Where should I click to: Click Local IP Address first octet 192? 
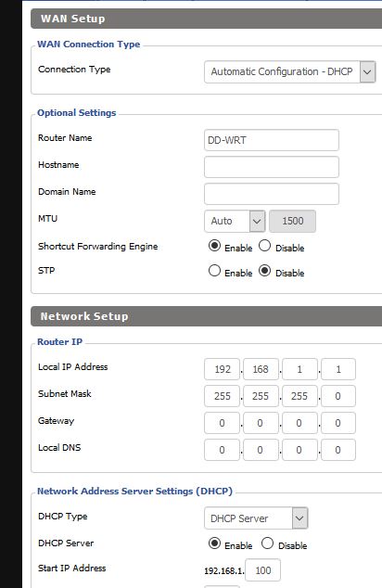point(222,369)
